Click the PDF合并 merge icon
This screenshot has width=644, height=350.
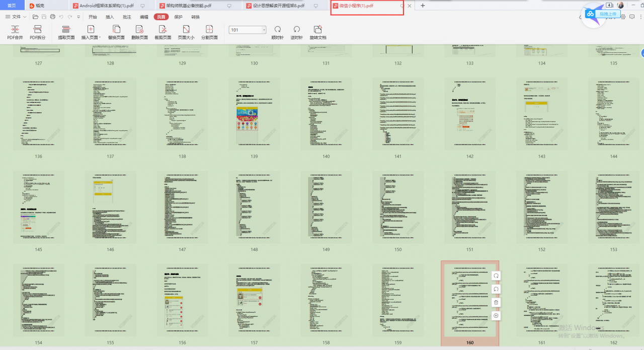[15, 30]
